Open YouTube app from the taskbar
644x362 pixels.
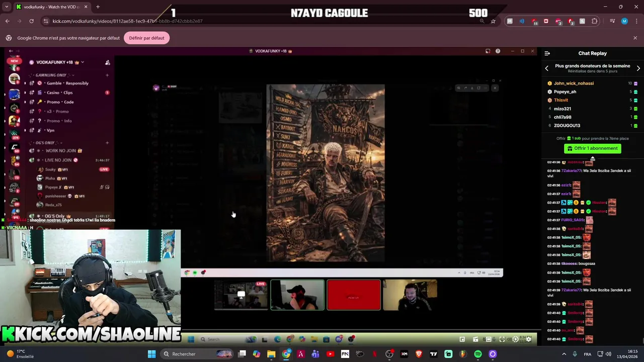(330, 354)
